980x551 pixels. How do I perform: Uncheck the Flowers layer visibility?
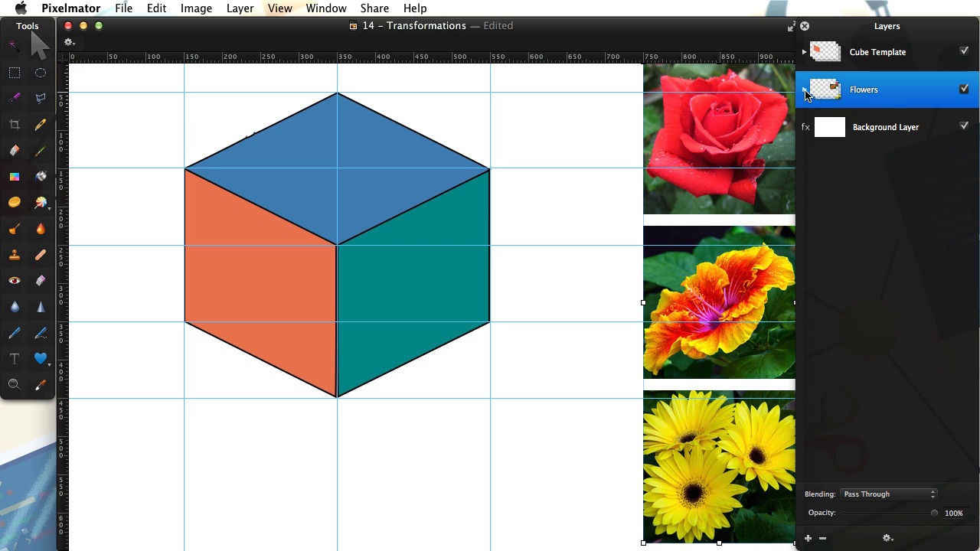pyautogui.click(x=964, y=89)
